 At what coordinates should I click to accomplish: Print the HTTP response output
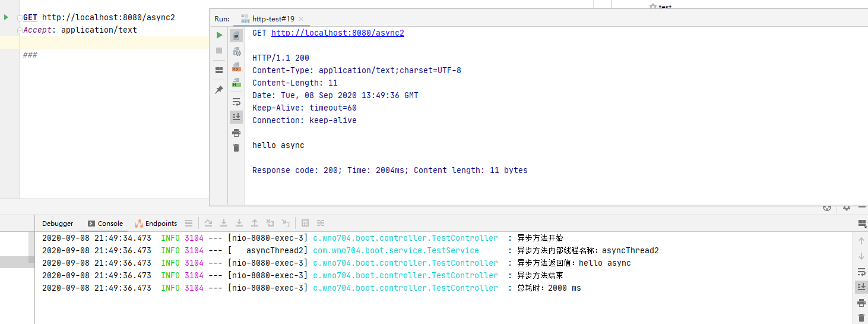tap(236, 133)
